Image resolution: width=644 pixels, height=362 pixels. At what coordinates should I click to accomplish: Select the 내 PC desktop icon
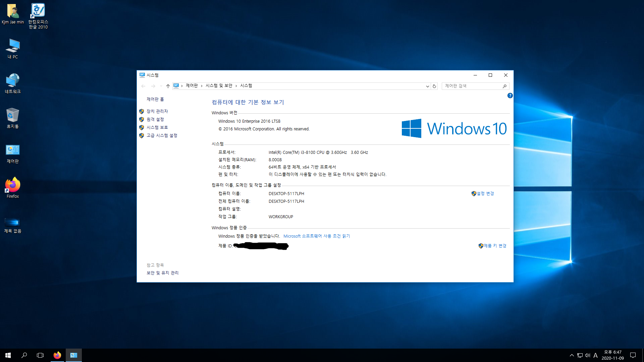(x=13, y=49)
